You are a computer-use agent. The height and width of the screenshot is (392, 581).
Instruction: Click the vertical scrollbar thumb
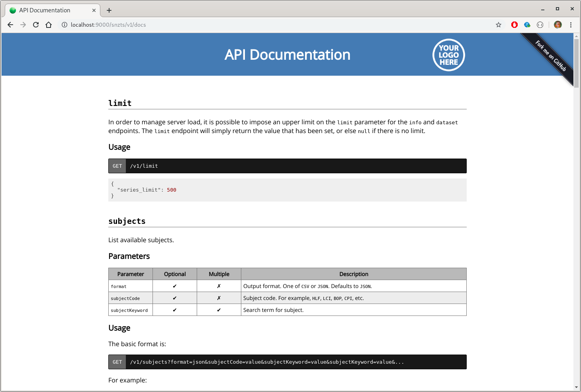coord(576,63)
